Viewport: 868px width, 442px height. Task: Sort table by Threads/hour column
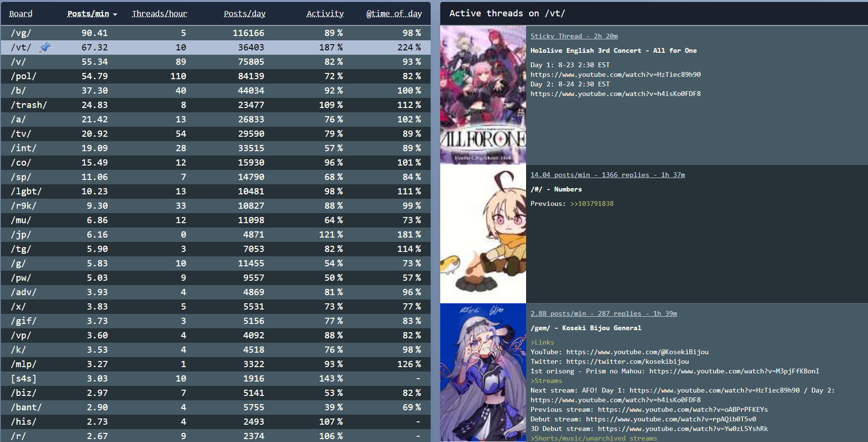pos(160,14)
